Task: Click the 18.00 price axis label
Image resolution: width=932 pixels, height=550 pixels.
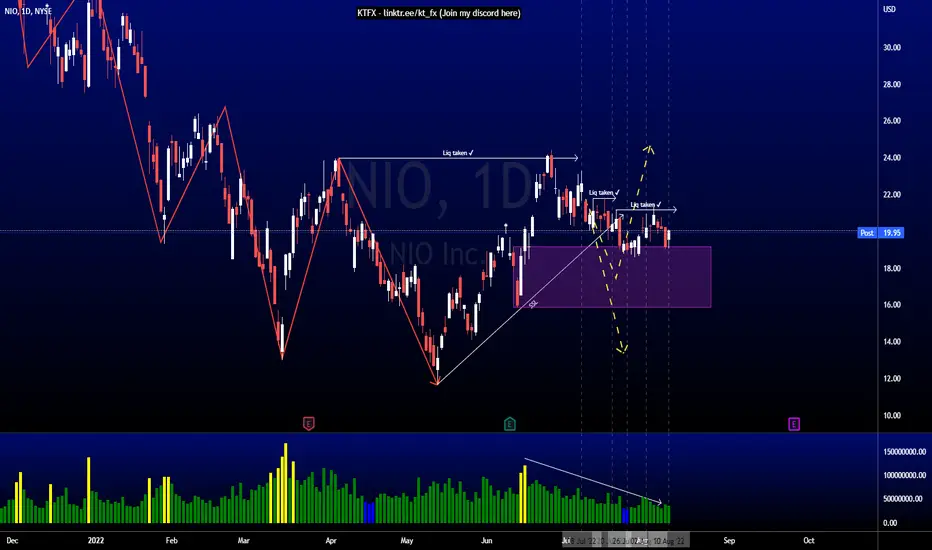Action: click(892, 268)
